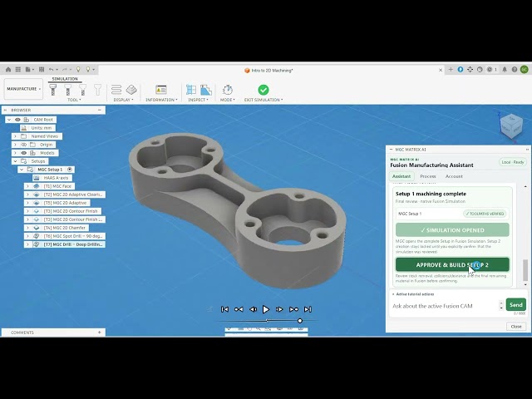Open the user account avatar
This screenshot has height=399, width=532.
pos(525,70)
